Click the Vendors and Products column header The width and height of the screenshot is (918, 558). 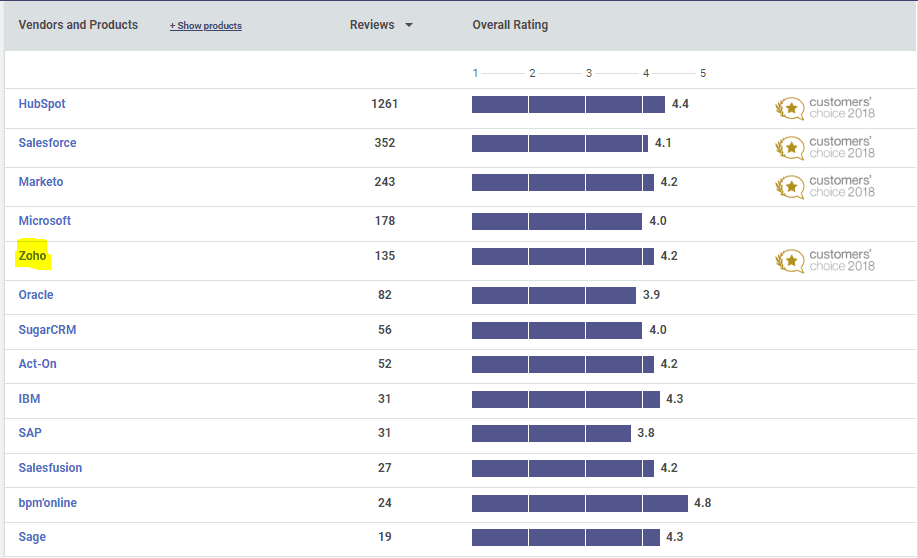tap(78, 25)
